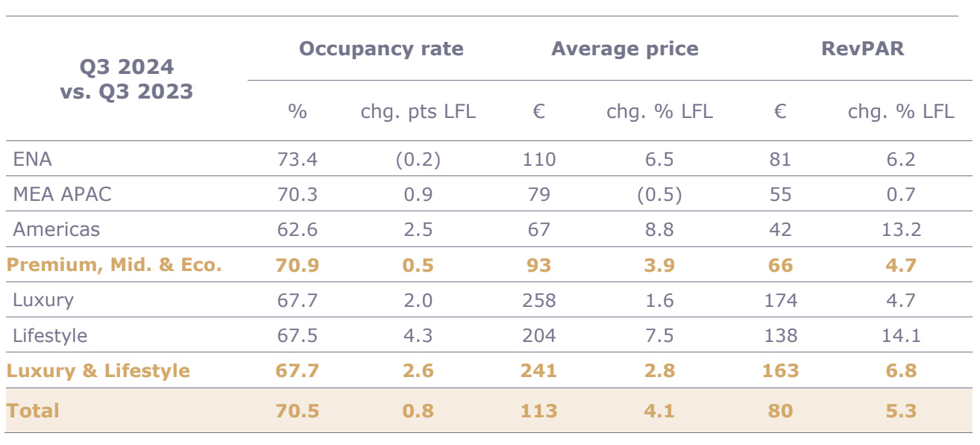
Task: Click ENA occupancy value 73.4
Action: [297, 159]
